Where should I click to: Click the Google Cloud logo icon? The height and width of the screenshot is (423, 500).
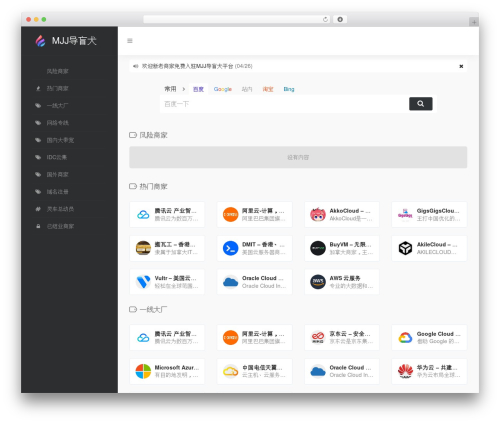coord(405,337)
